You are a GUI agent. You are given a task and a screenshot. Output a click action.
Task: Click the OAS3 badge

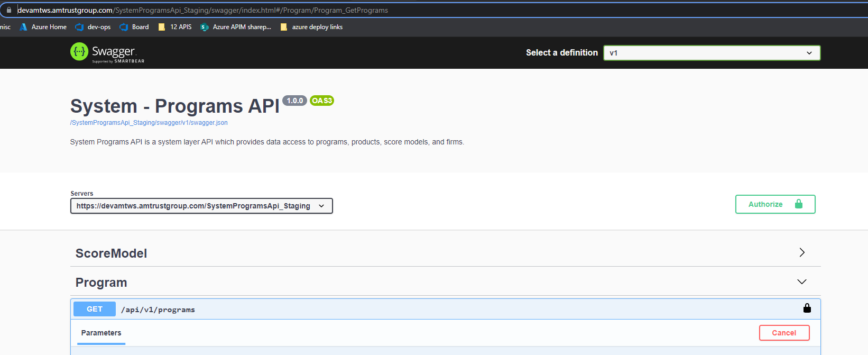[x=322, y=101]
